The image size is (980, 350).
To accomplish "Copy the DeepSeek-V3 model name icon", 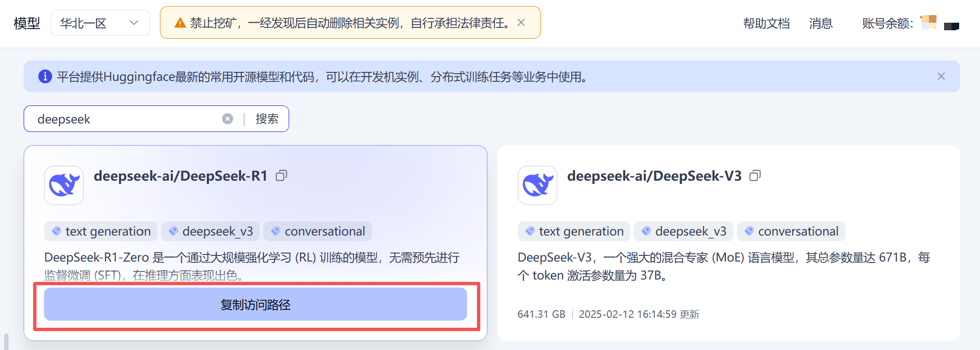I will click(755, 176).
